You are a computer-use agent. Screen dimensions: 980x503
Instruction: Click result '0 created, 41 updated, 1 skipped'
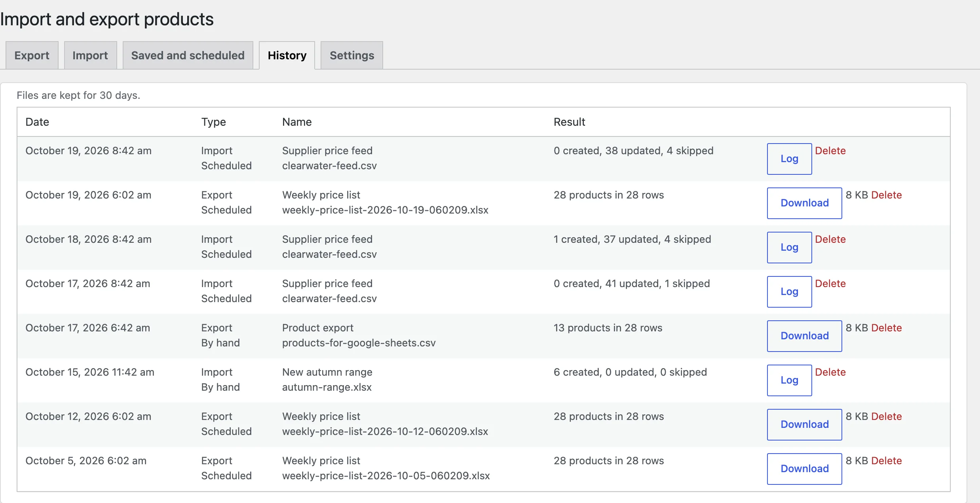[x=632, y=284]
